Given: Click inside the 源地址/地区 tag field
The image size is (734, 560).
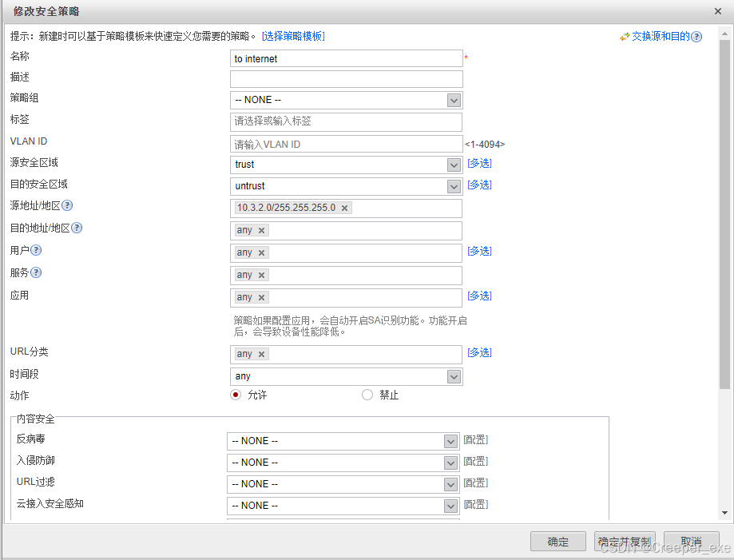Looking at the screenshot, I should pos(347,209).
